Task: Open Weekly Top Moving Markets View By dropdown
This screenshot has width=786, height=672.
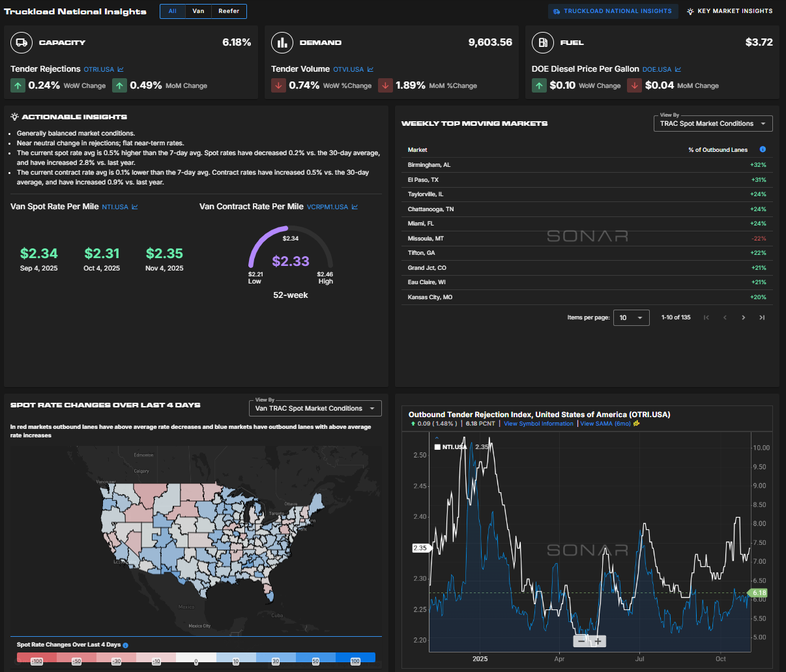Action: click(x=712, y=124)
